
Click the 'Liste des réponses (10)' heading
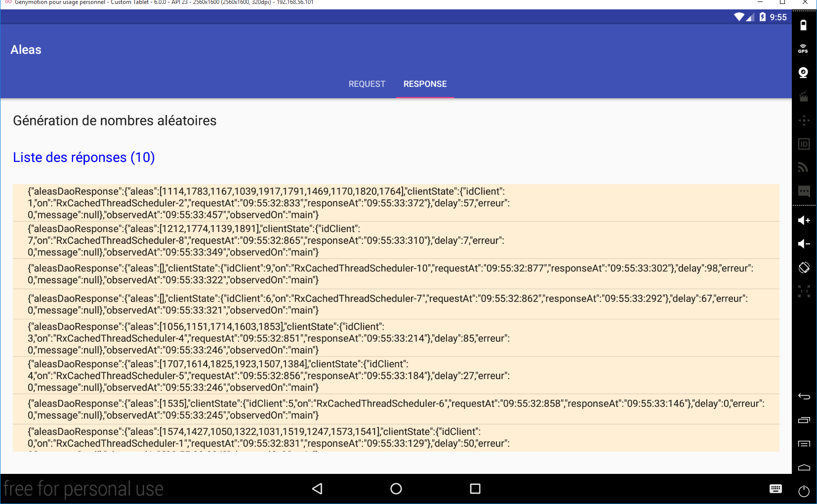click(x=84, y=157)
